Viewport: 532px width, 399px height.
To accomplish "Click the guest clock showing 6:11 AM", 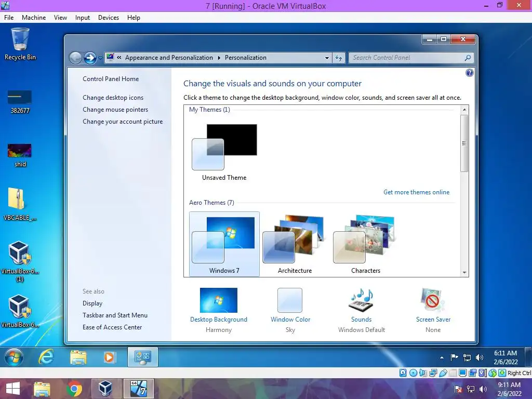I will tap(506, 357).
